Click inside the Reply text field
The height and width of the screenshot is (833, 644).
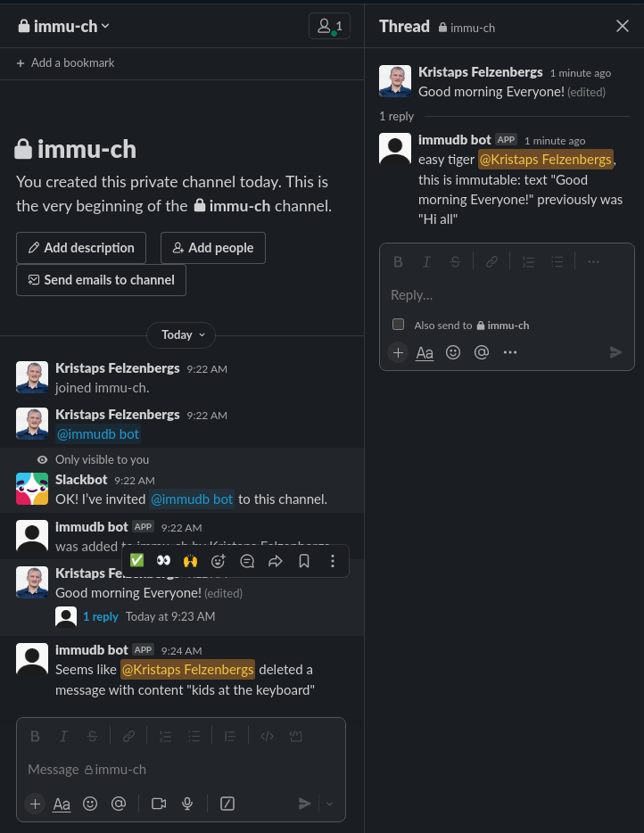coord(500,294)
